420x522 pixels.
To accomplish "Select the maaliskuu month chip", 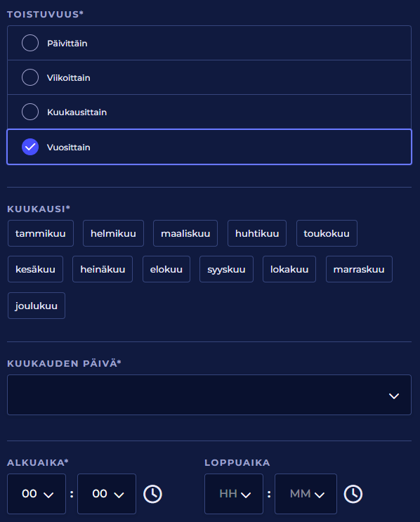I will [x=185, y=233].
